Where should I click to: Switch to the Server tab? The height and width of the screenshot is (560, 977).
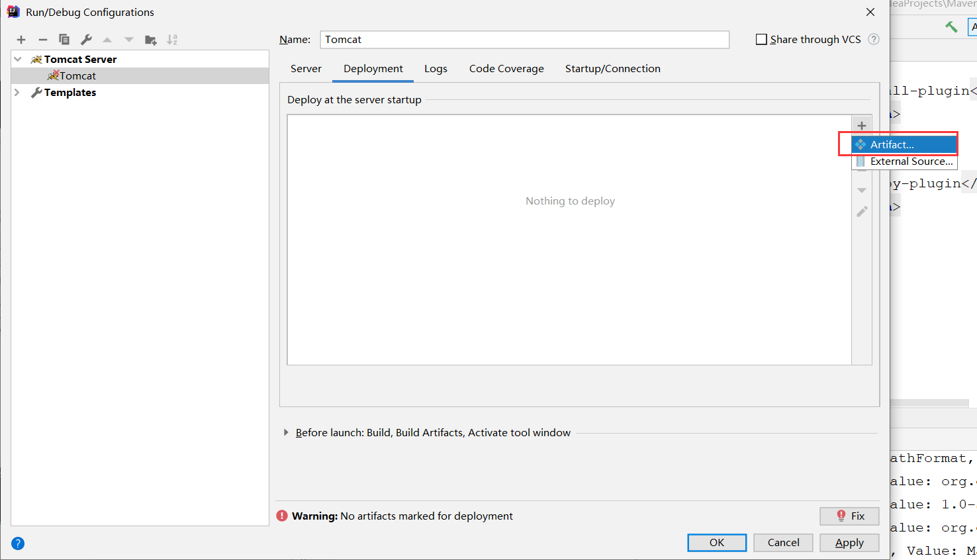pos(306,69)
